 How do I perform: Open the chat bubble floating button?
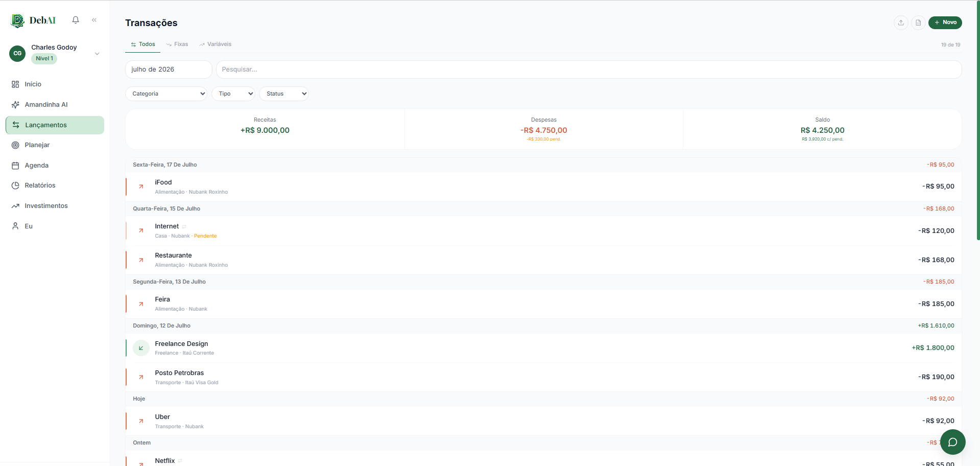952,442
